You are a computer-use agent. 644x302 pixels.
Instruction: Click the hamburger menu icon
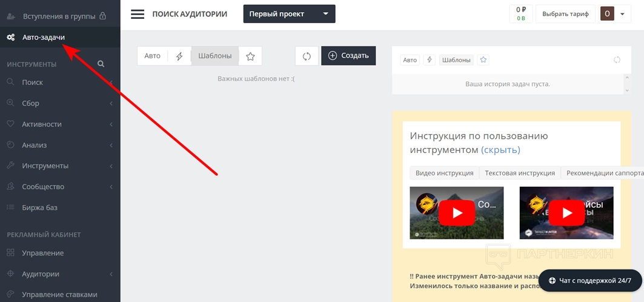(138, 14)
